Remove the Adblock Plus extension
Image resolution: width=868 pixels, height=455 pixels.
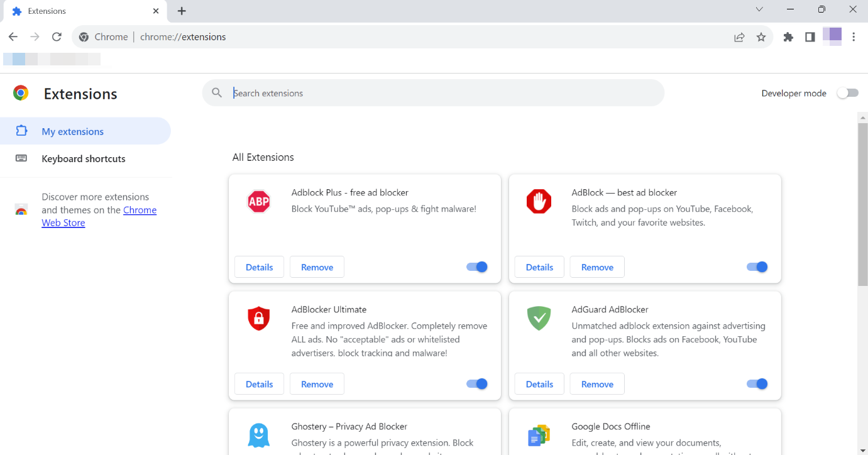click(317, 267)
